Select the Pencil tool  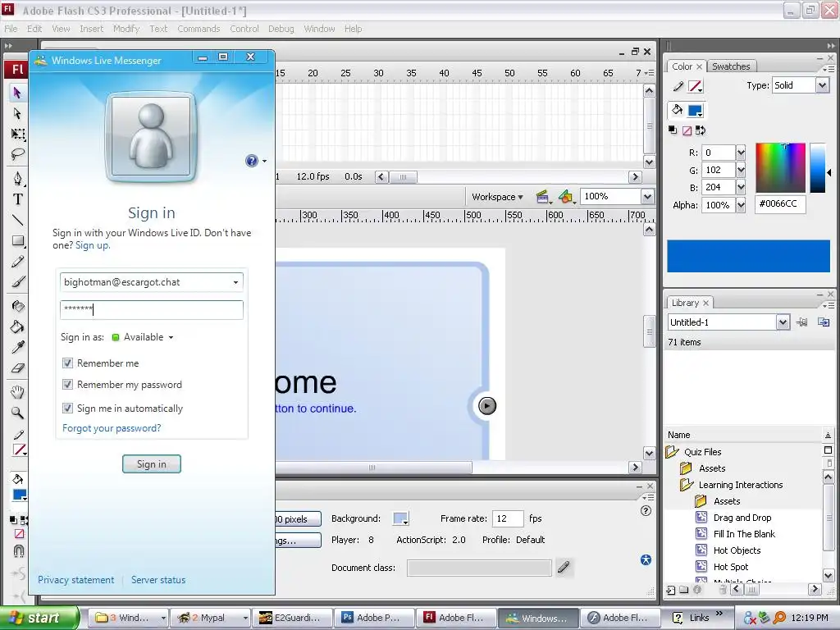[x=18, y=262]
